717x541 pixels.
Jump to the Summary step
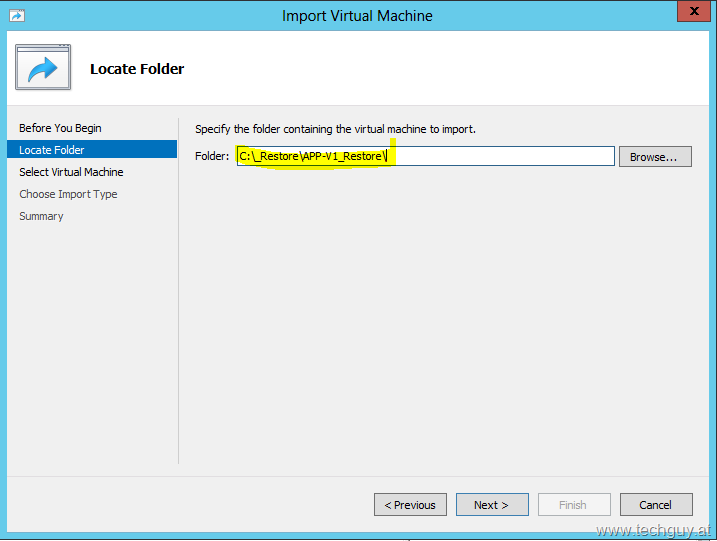[41, 216]
